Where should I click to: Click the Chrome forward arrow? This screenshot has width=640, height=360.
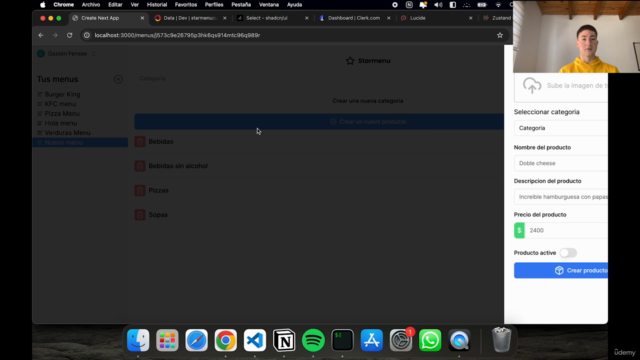pos(55,36)
